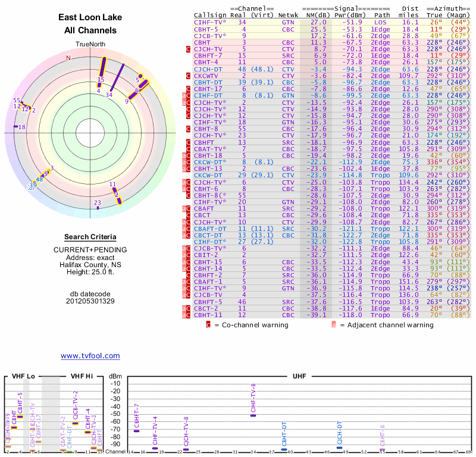Click CIHF-TV-8 marker in UHF spectrum chart
This screenshot has width=476, height=457.
pos(253,415)
